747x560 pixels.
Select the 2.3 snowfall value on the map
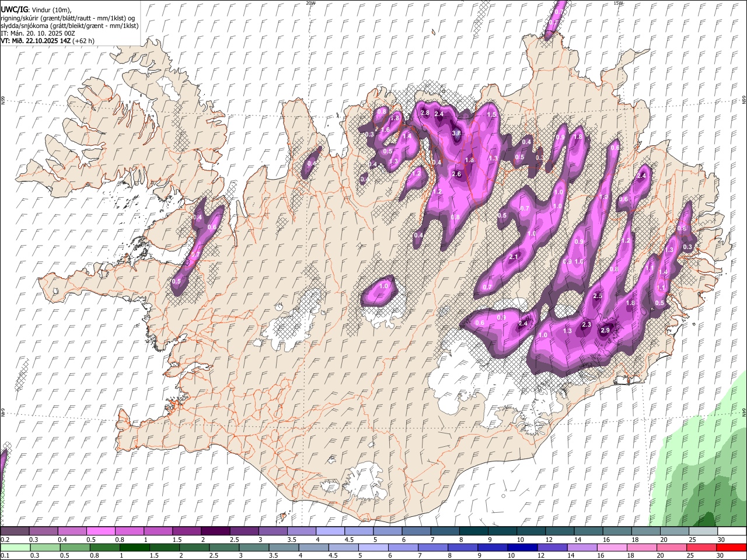coord(587,325)
